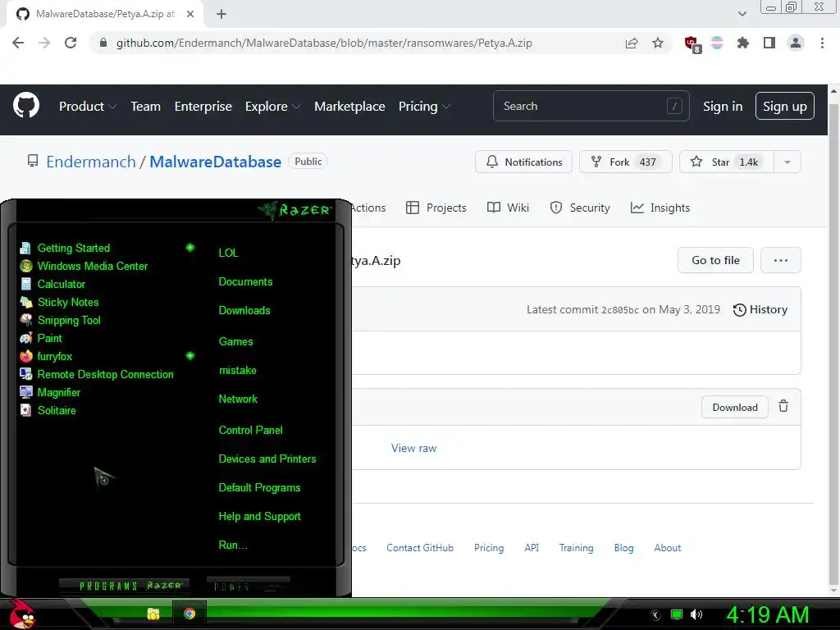Expand furryfox jump list arrow
The image size is (840, 630).
[190, 356]
